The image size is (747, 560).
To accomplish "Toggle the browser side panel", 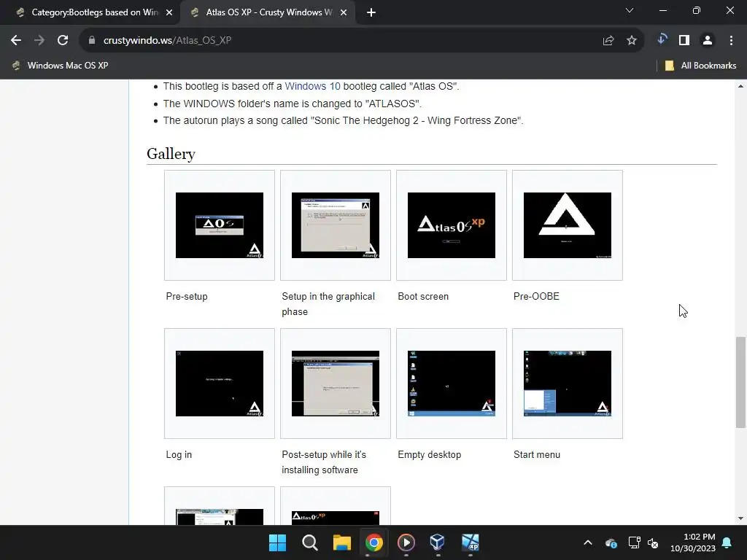I will (x=684, y=41).
